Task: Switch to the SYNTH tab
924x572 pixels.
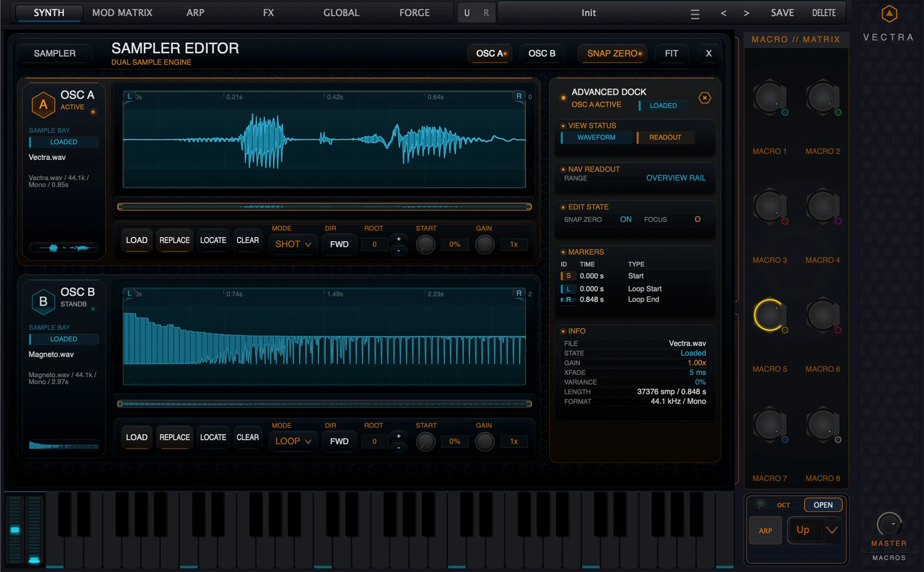Action: click(49, 13)
